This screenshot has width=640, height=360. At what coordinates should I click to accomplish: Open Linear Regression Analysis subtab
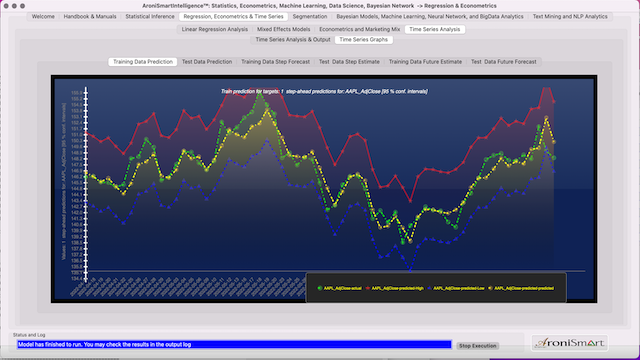coord(215,29)
